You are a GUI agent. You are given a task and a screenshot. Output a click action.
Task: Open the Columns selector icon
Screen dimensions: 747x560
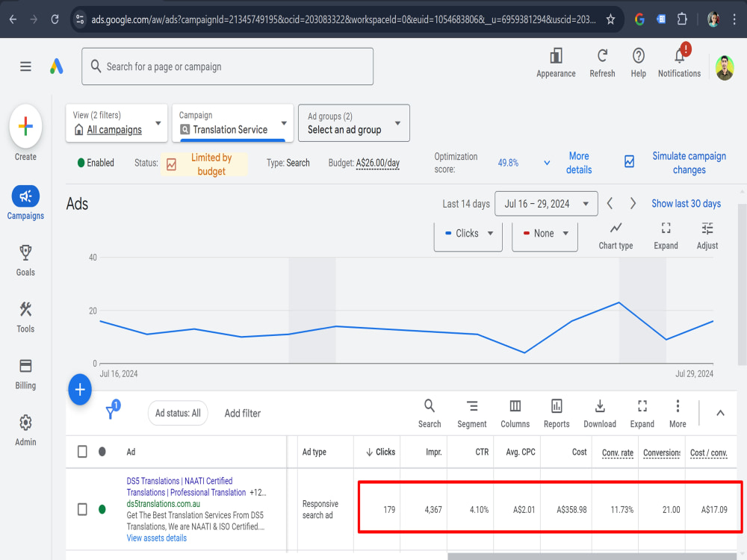tap(515, 406)
